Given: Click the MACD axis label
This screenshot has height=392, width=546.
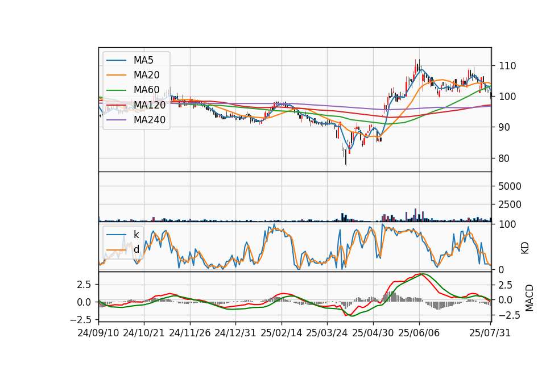Looking at the screenshot, I should pos(529,298).
